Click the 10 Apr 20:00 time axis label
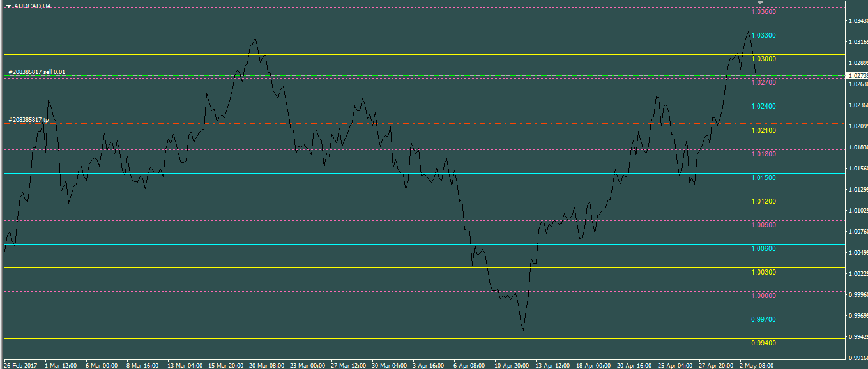Viewport: 868px width, 369px height. pyautogui.click(x=511, y=366)
